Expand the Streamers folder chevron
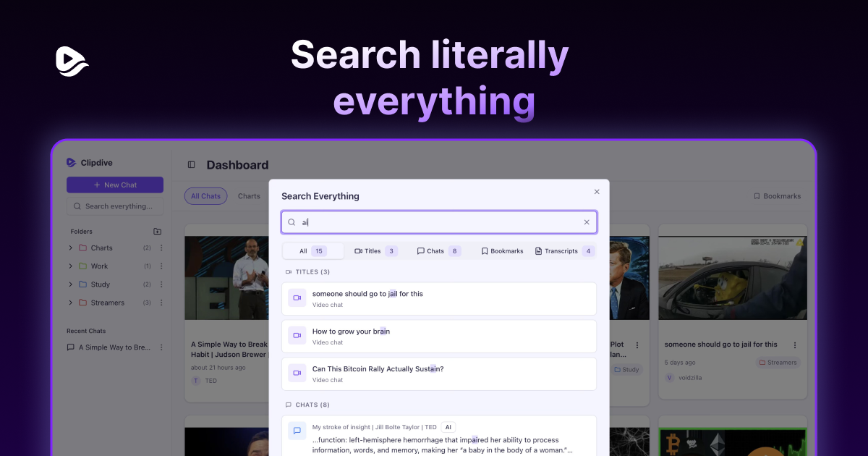The width and height of the screenshot is (868, 456). tap(71, 303)
